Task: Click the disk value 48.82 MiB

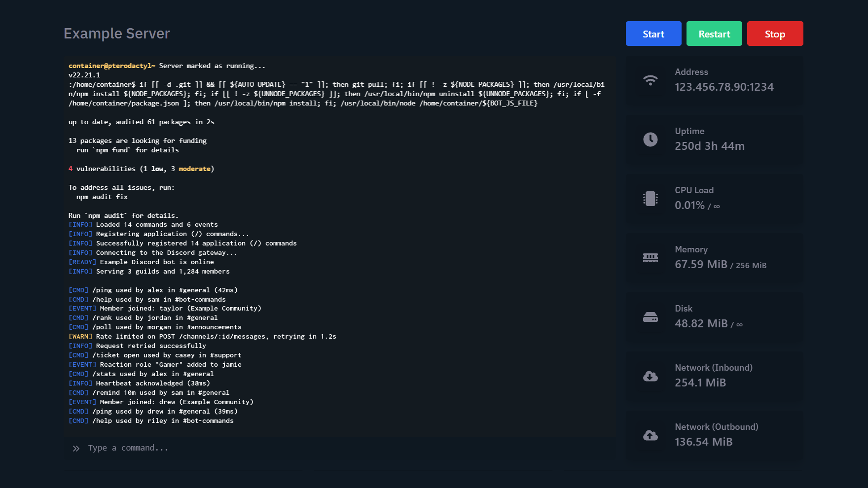Action: (701, 323)
